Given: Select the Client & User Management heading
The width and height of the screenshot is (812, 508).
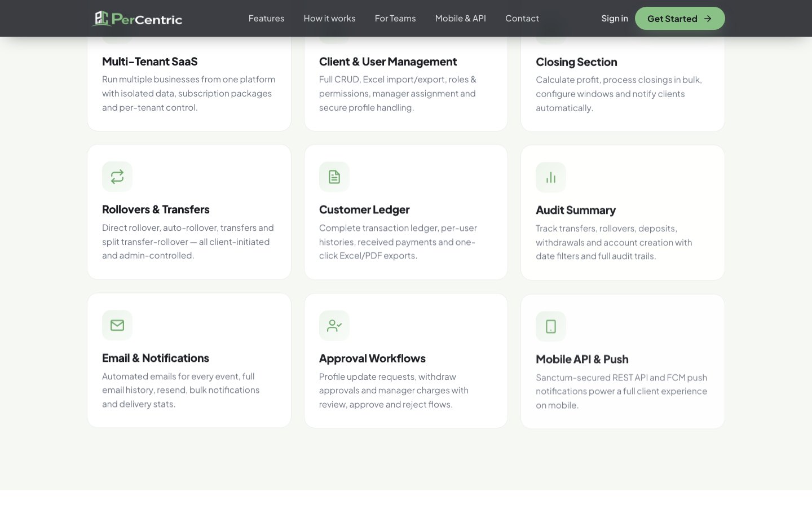Looking at the screenshot, I should 388,62.
